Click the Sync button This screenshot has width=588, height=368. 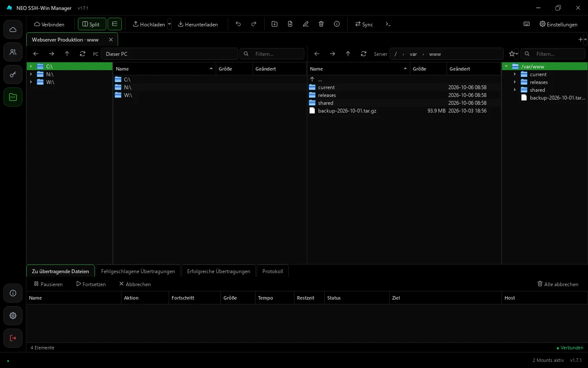[364, 24]
